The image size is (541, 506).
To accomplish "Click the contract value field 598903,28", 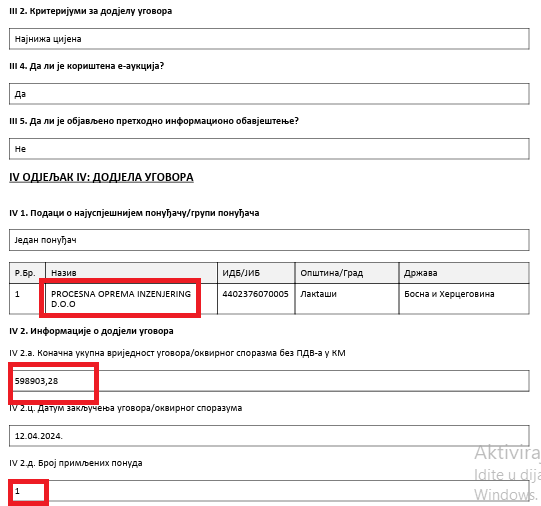I will (x=269, y=381).
